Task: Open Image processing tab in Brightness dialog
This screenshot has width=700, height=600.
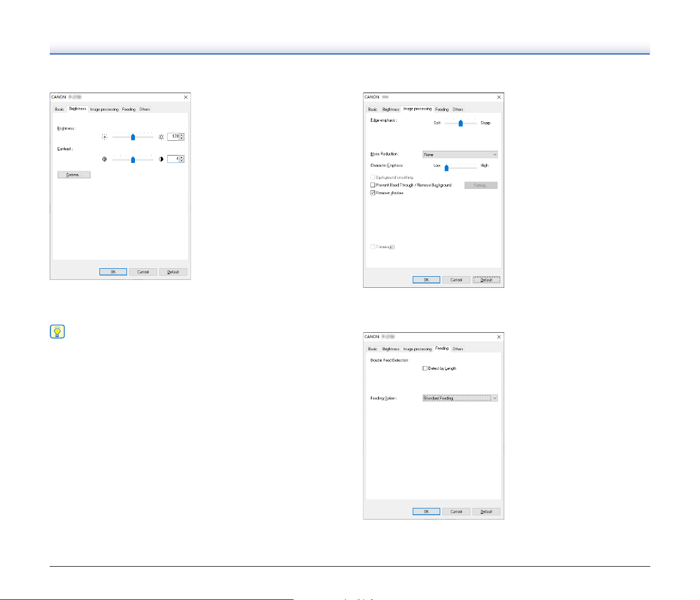Action: (x=104, y=110)
